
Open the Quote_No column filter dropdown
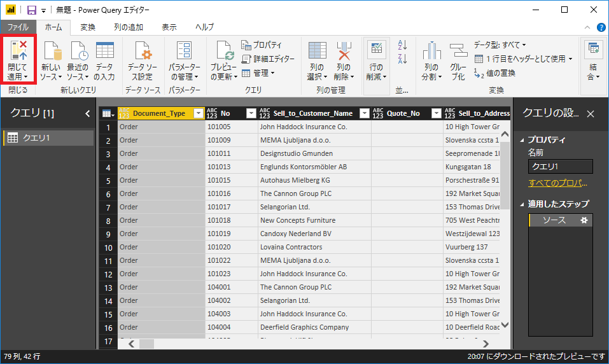[x=437, y=113]
